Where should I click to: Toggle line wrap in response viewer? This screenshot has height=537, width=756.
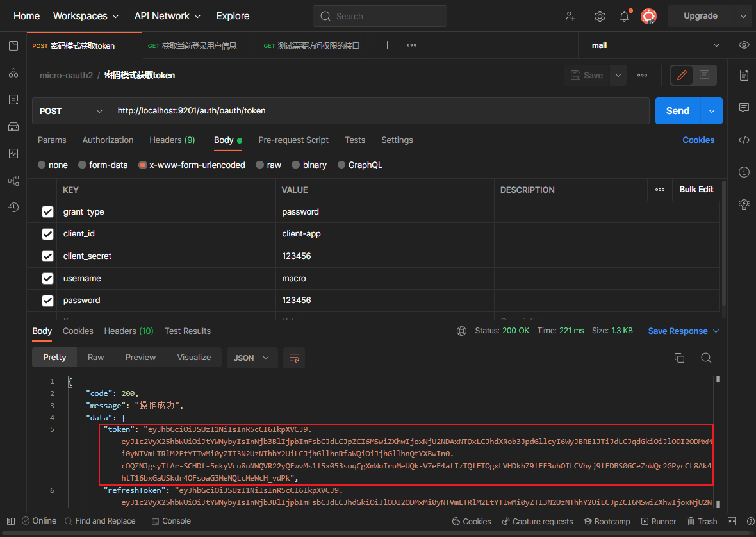pyautogui.click(x=294, y=358)
